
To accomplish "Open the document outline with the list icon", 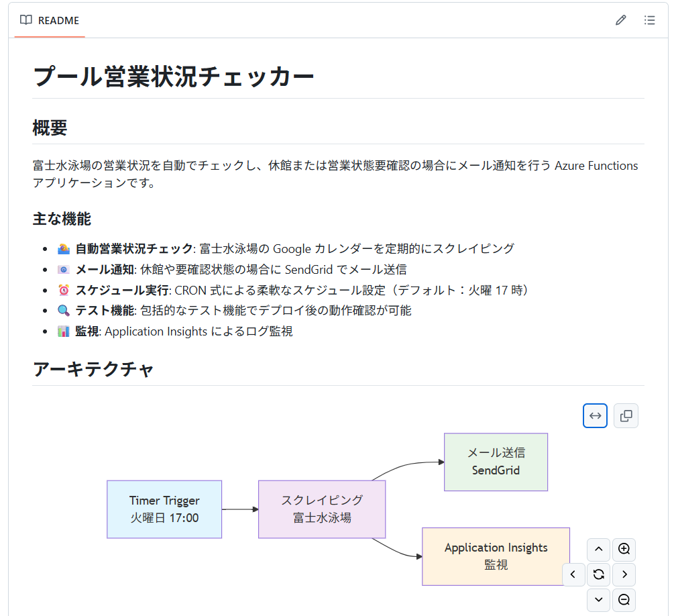I will tap(649, 20).
